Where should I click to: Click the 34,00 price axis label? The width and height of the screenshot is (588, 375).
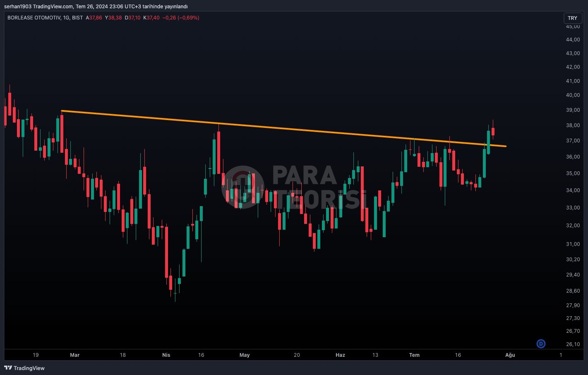(573, 190)
